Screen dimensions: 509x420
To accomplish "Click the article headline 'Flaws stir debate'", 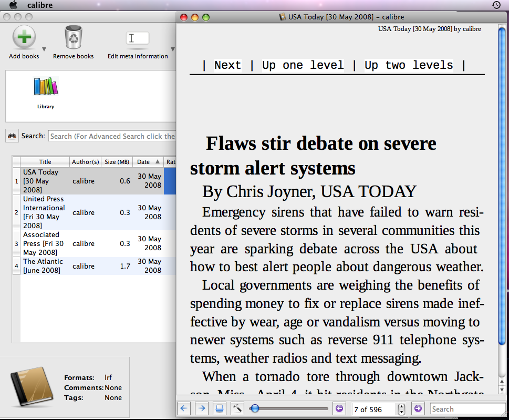I will (x=314, y=156).
